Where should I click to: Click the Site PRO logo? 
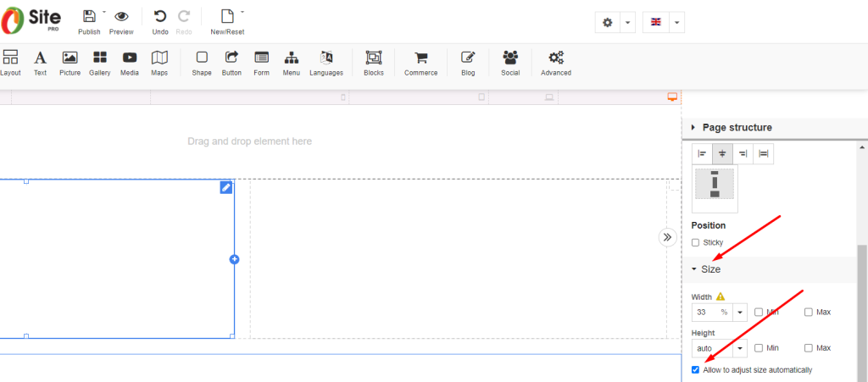click(x=31, y=20)
